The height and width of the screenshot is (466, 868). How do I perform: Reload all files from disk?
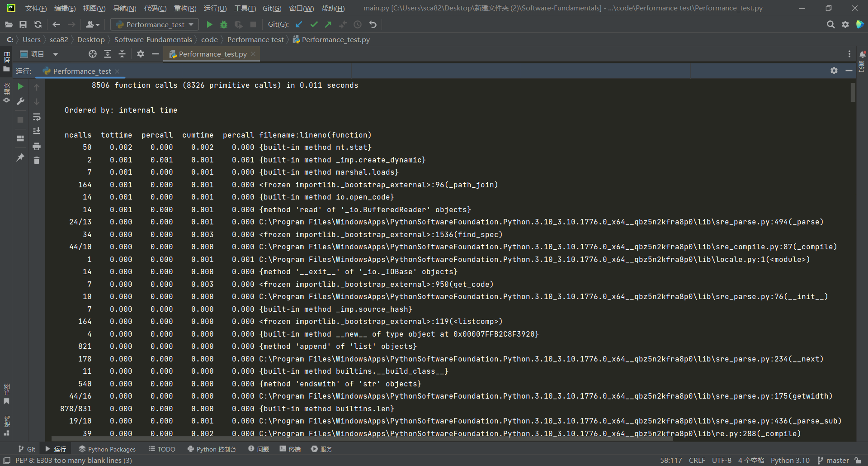tap(38, 24)
